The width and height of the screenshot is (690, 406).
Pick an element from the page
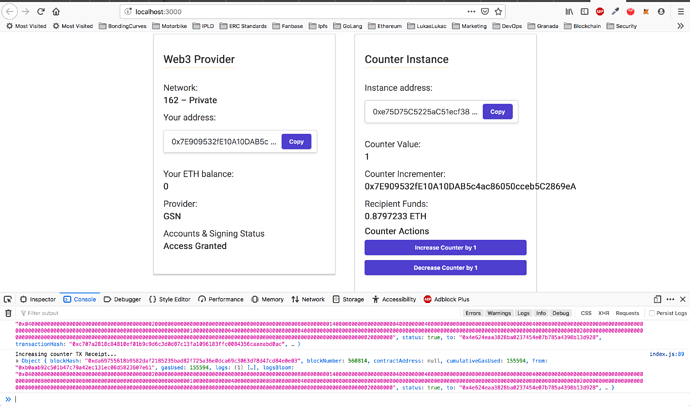[x=8, y=299]
